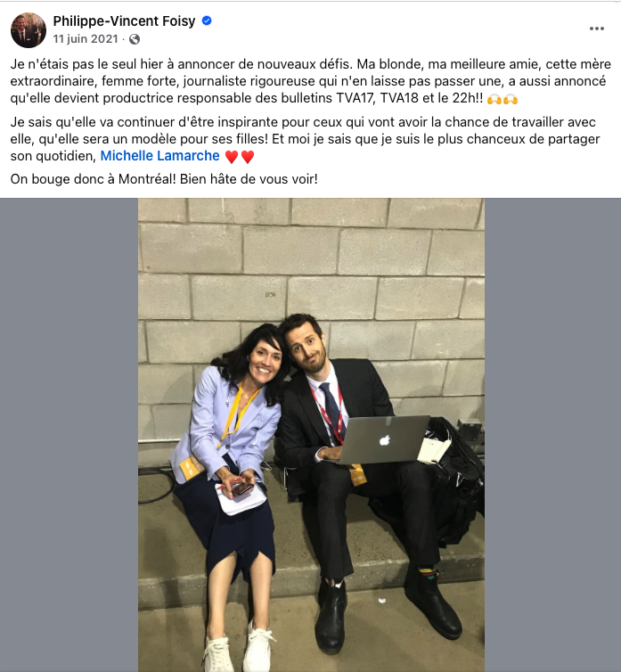The width and height of the screenshot is (621, 672).
Task: Open the Michelle Lamarche tagged link
Action: [159, 156]
